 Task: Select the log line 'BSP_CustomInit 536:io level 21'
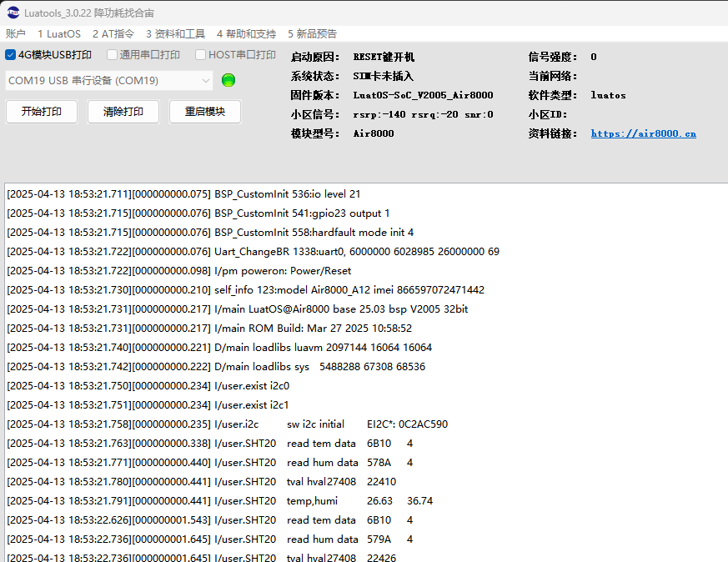[x=183, y=194]
